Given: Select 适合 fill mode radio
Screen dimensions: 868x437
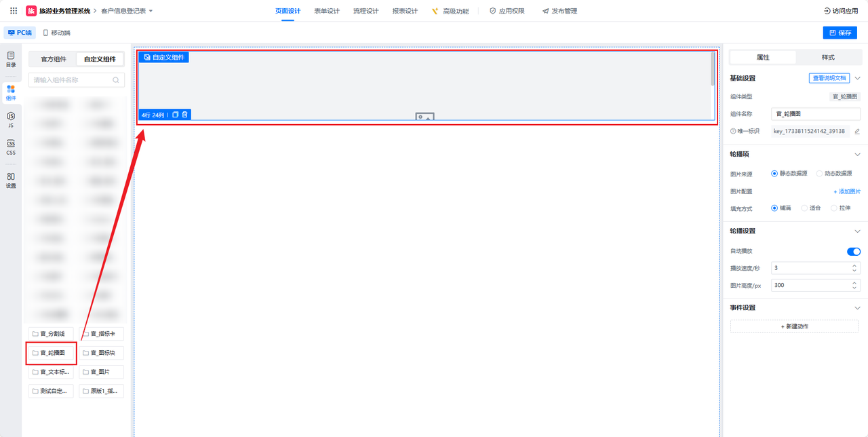Looking at the screenshot, I should pyautogui.click(x=804, y=208).
